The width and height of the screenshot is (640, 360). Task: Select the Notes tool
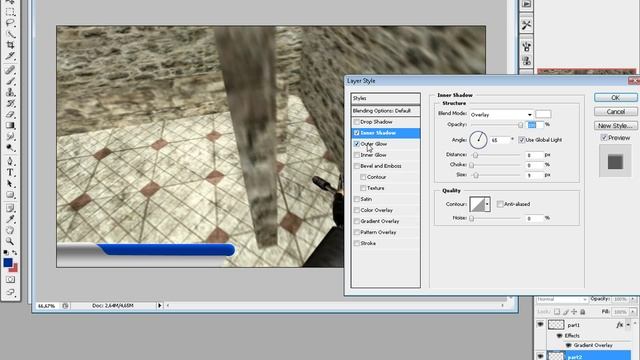coord(10,208)
